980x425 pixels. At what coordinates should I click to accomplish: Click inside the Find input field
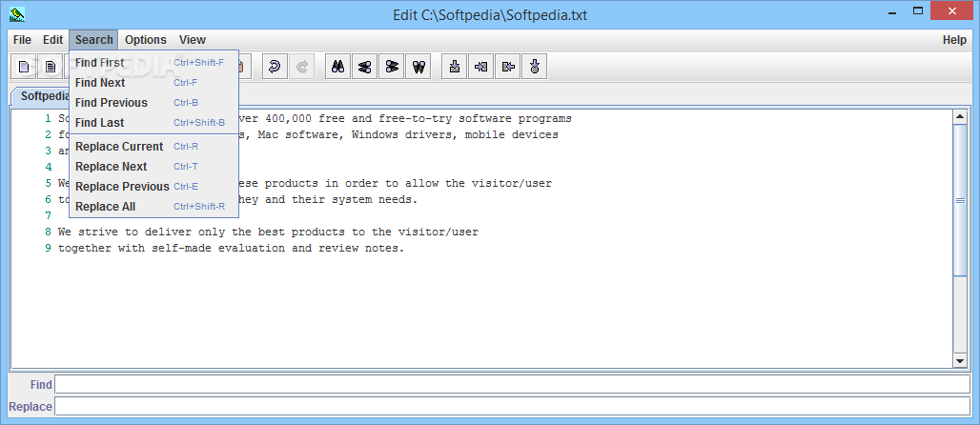(x=513, y=384)
